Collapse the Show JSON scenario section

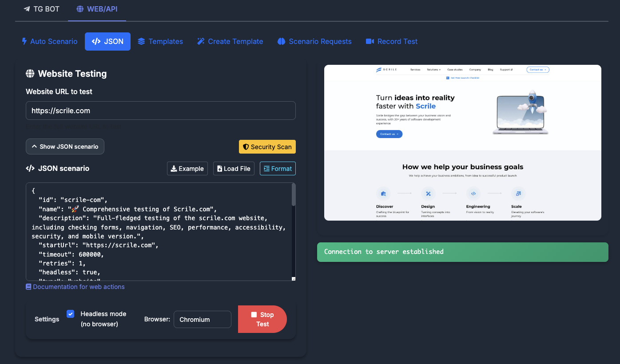click(x=65, y=146)
